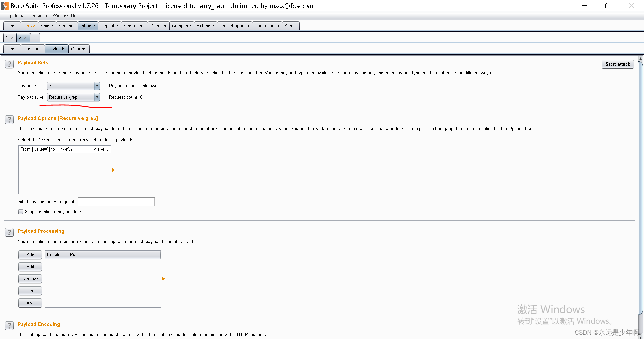Open the Window menu
The image size is (644, 339).
click(x=60, y=16)
